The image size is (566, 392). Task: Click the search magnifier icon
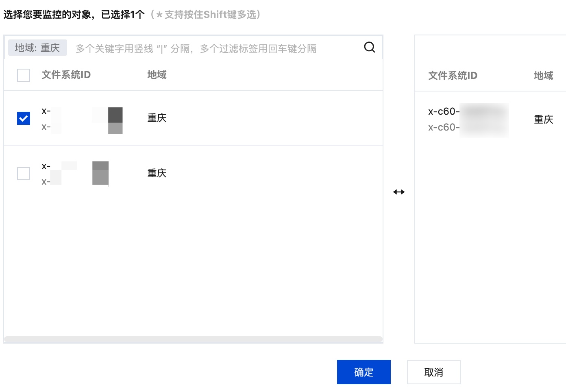coord(369,48)
